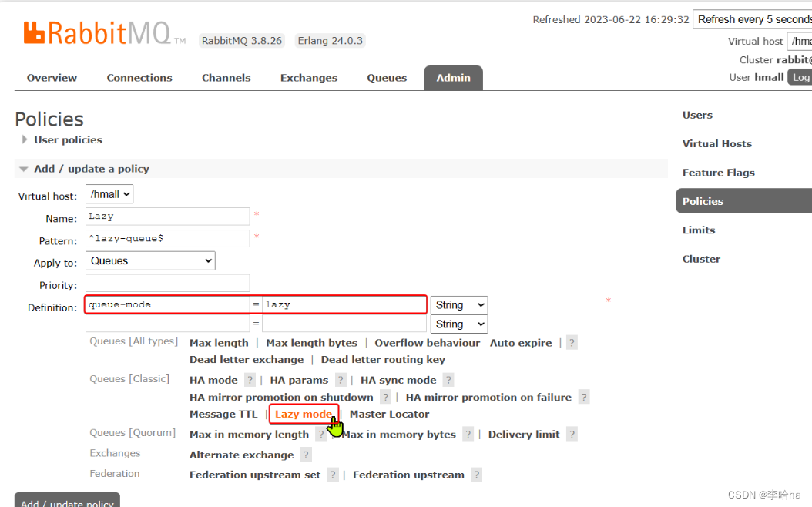Insert Max length bytes definition key

click(311, 343)
